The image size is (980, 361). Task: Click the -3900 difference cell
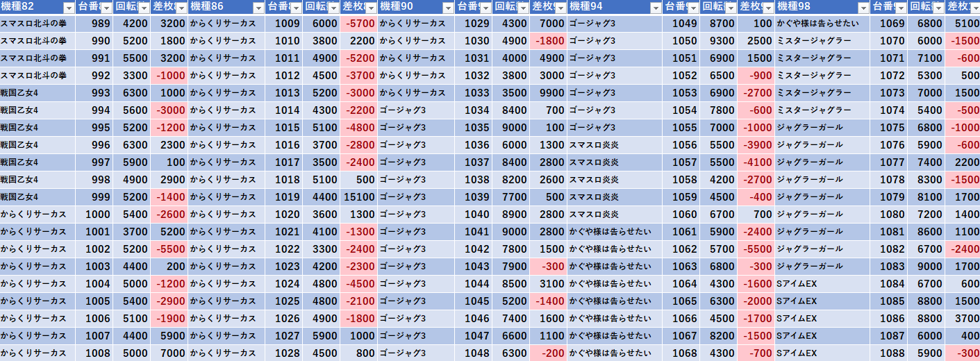(x=756, y=145)
